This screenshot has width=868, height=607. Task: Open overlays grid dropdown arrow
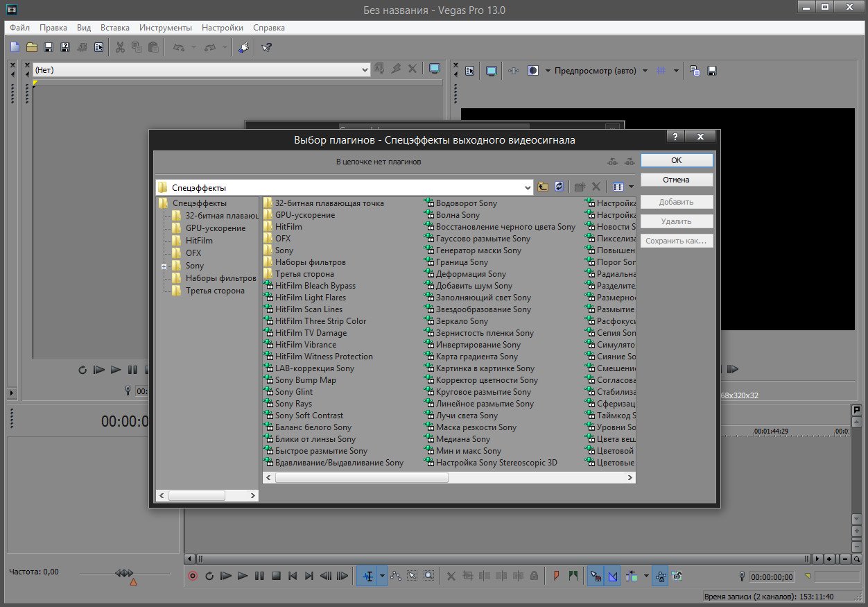pyautogui.click(x=676, y=71)
